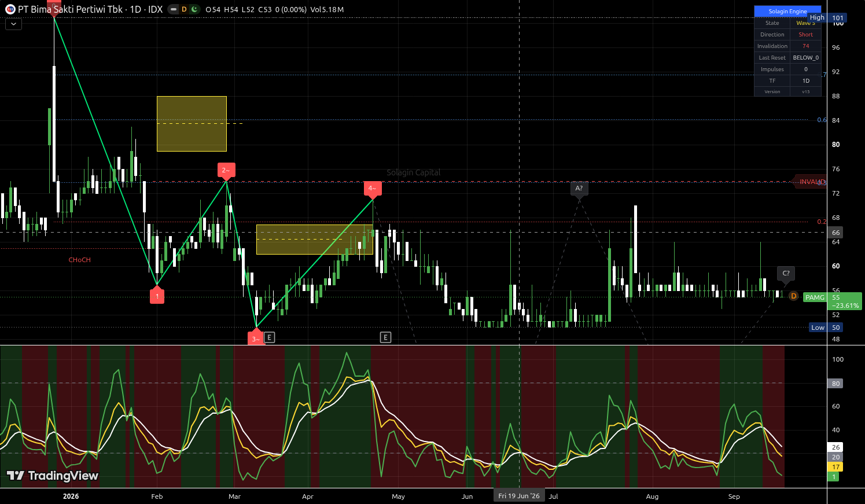
Task: Click the BELOW_0 last reset value
Action: [x=806, y=58]
